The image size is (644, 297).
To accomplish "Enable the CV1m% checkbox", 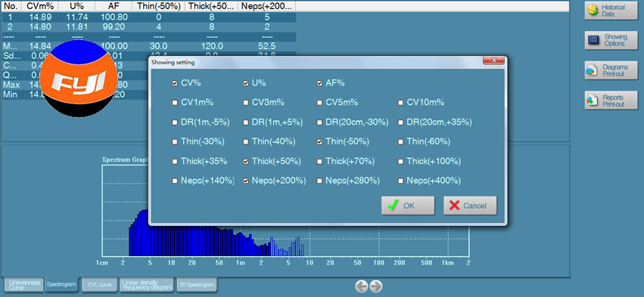I will pyautogui.click(x=175, y=103).
